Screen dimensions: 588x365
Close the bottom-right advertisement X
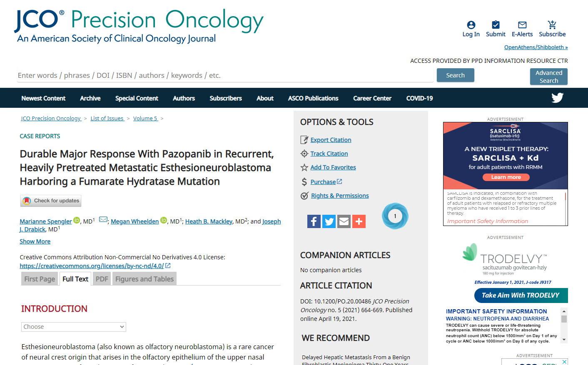click(564, 362)
